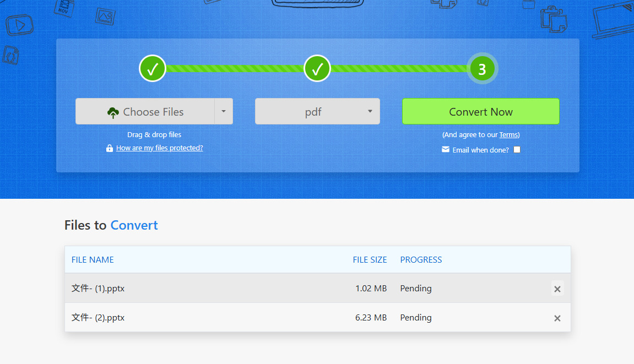The width and height of the screenshot is (634, 364).
Task: Click the green Convert Now button
Action: pos(481,111)
